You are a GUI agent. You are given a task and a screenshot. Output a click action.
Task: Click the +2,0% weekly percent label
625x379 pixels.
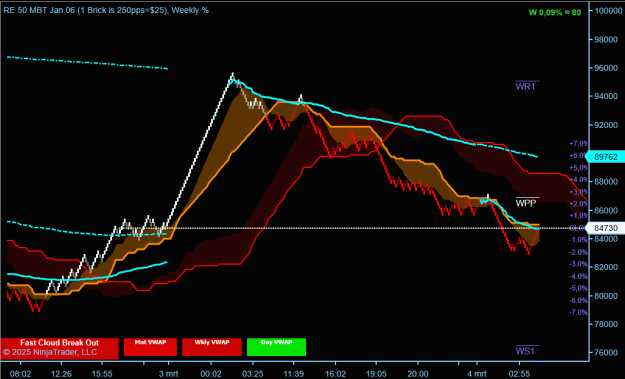click(x=578, y=204)
